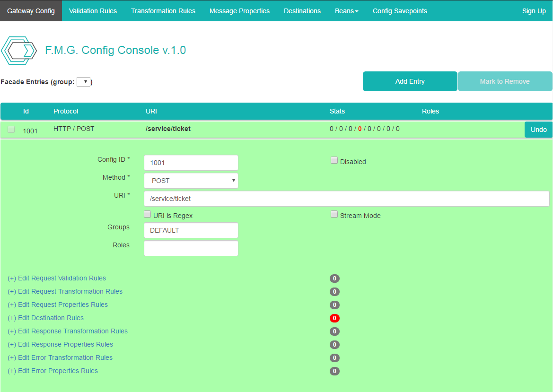Expand Edit Request Transformation Rules
The width and height of the screenshot is (553, 392).
point(65,292)
